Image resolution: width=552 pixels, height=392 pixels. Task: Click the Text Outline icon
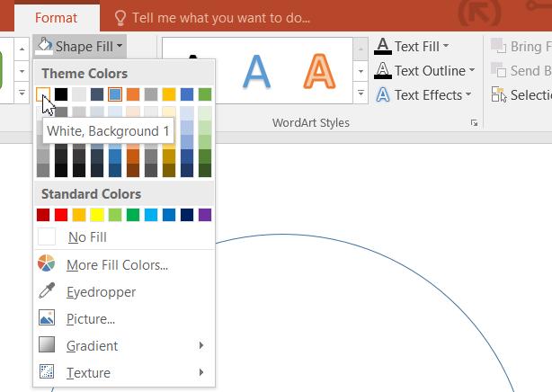pyautogui.click(x=383, y=70)
